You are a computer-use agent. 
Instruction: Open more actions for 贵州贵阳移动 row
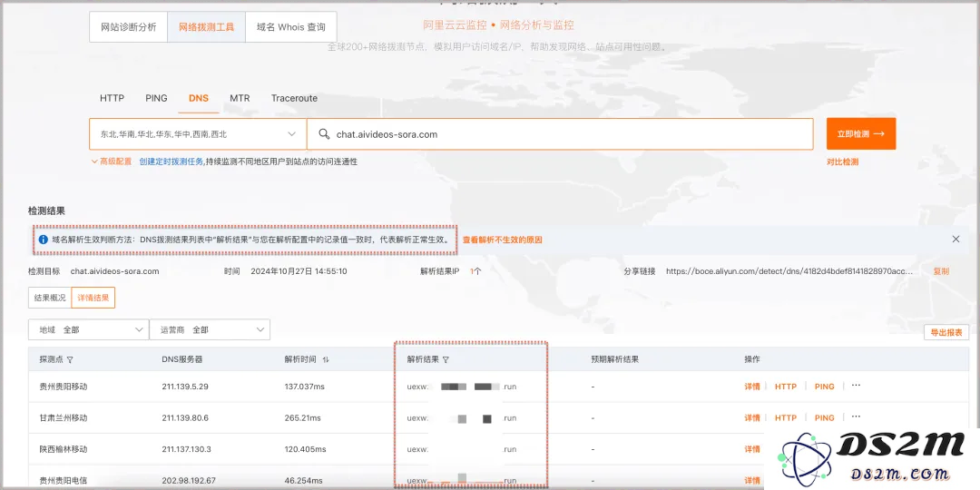[856, 386]
